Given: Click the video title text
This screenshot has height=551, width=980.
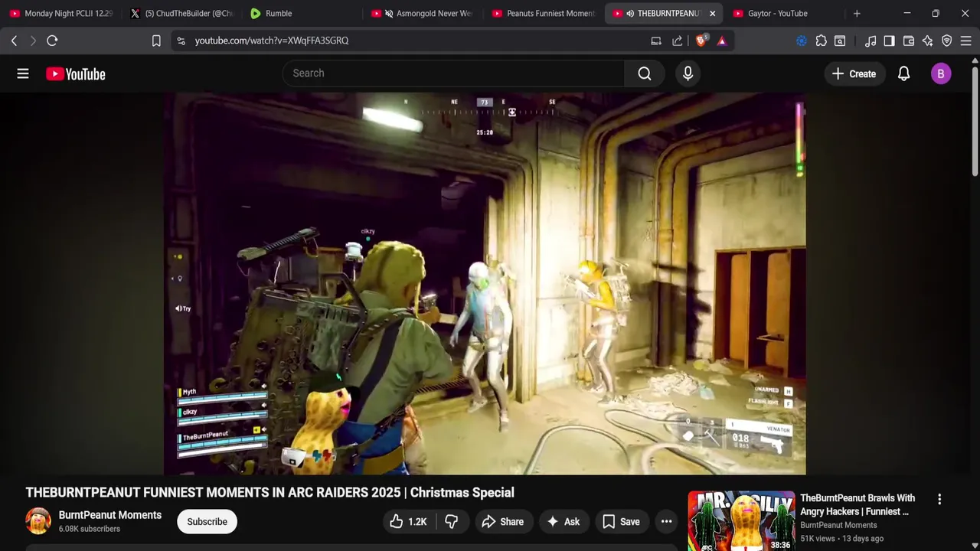Looking at the screenshot, I should [x=269, y=493].
